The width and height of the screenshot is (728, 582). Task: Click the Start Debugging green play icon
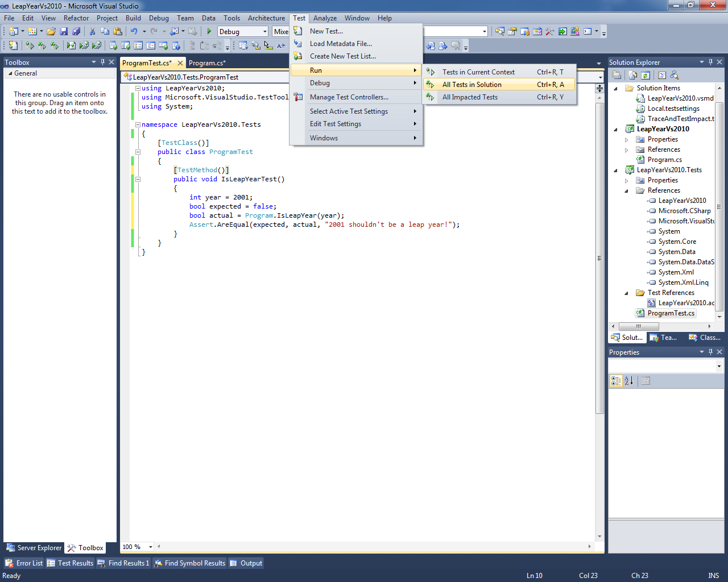tap(209, 32)
